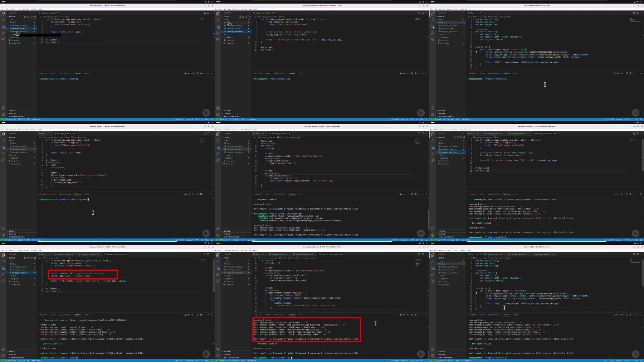The width and height of the screenshot is (644, 362).
Task: Open terminal launch-profile dropdown in bottom-left screenshot
Action: coord(195,315)
